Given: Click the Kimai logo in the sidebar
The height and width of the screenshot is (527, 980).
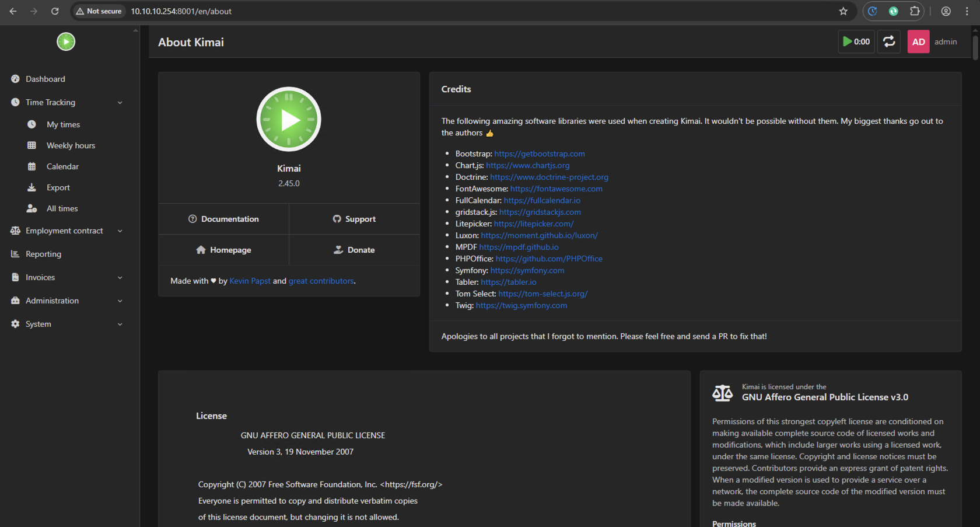Looking at the screenshot, I should (66, 41).
